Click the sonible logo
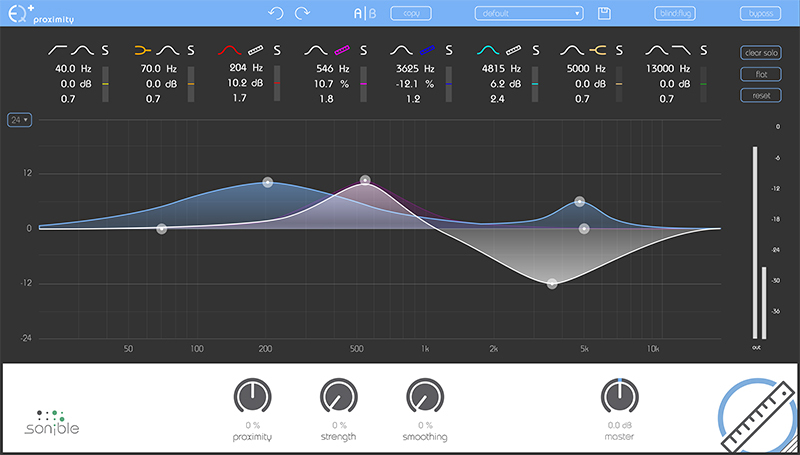Image resolution: width=800 pixels, height=455 pixels. pyautogui.click(x=52, y=421)
